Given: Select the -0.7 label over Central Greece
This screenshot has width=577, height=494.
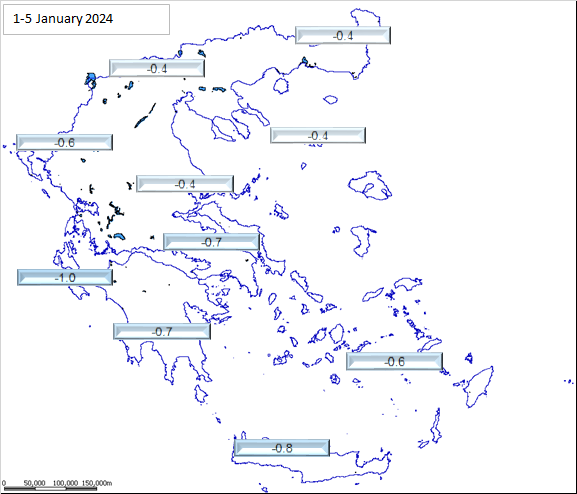Looking at the screenshot, I should click(212, 242).
